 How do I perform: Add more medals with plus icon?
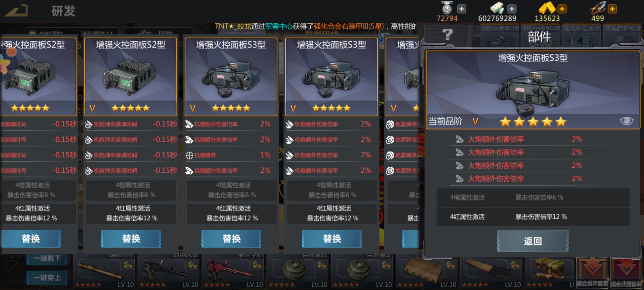pos(462,9)
